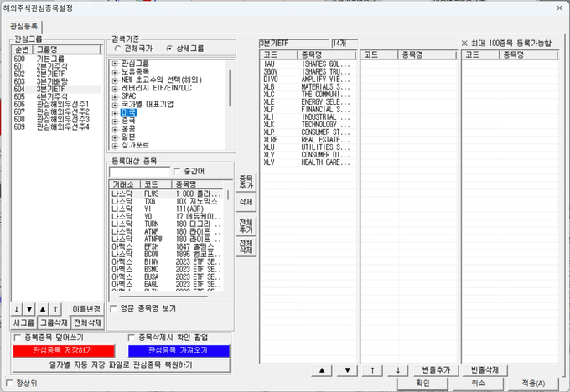Enable 항상위 checkbox
570x392 pixels.
9,383
